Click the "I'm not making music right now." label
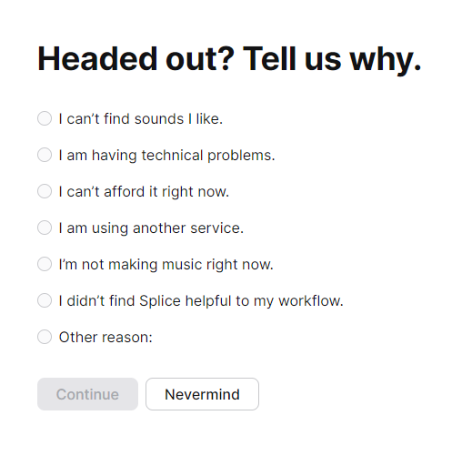 pyautogui.click(x=166, y=265)
